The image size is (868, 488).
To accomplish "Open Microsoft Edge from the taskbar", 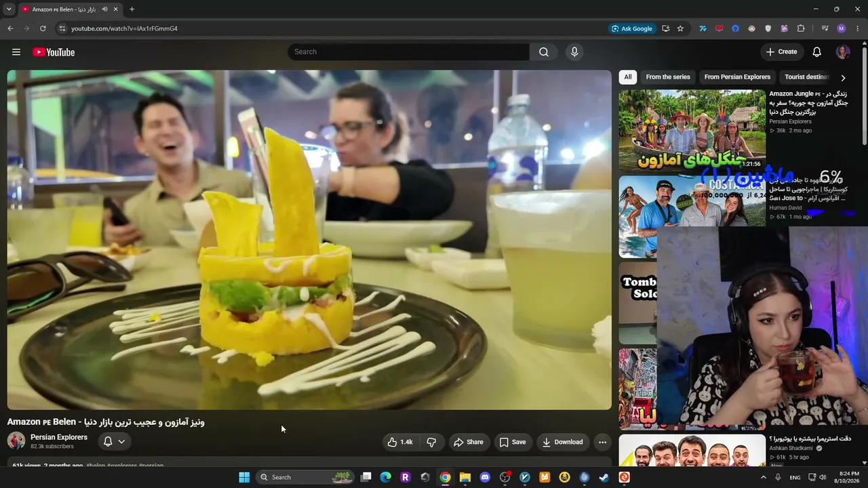I will (x=386, y=477).
